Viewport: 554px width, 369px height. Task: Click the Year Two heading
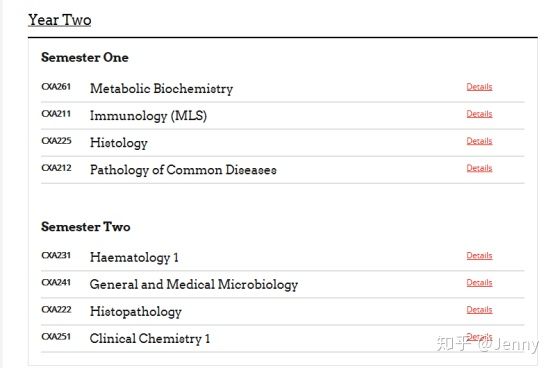(60, 20)
